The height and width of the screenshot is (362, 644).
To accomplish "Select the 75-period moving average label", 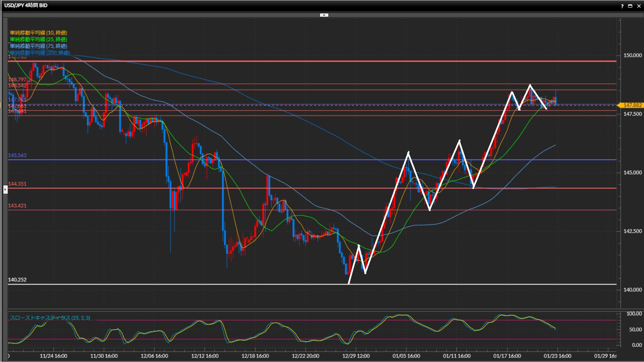I will coord(38,46).
